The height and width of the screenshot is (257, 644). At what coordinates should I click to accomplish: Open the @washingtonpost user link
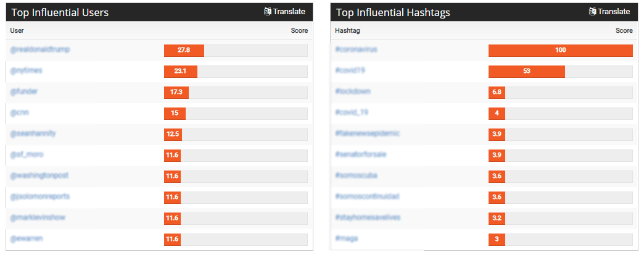click(x=39, y=175)
